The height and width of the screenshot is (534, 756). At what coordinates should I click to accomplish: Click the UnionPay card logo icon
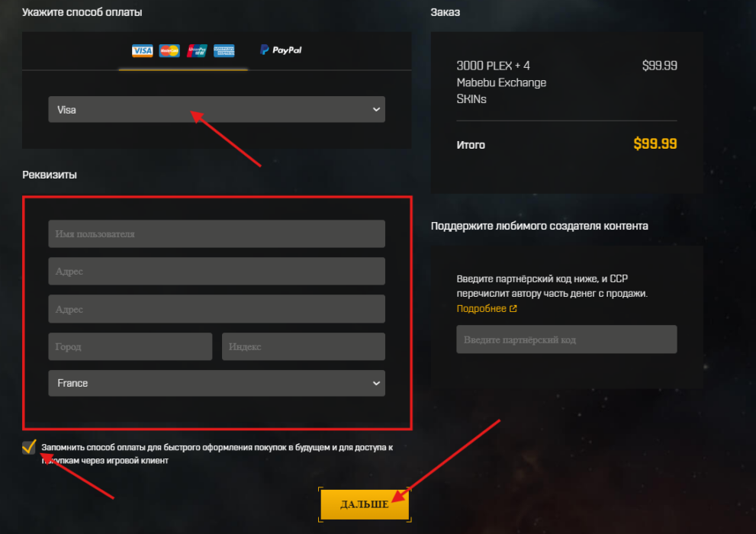197,50
